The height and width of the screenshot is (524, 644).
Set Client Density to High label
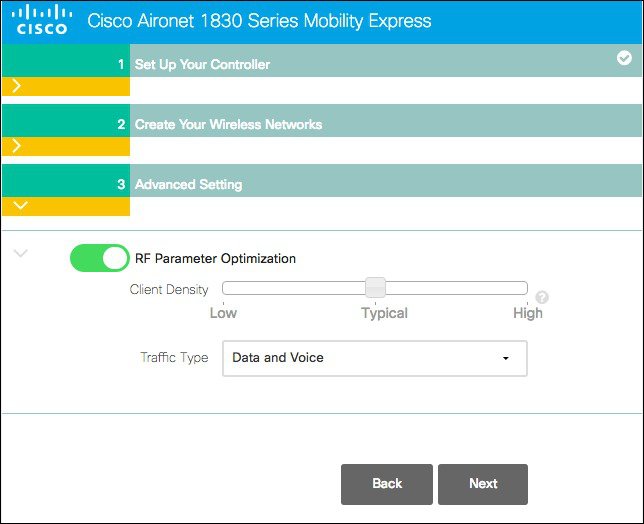[527, 313]
